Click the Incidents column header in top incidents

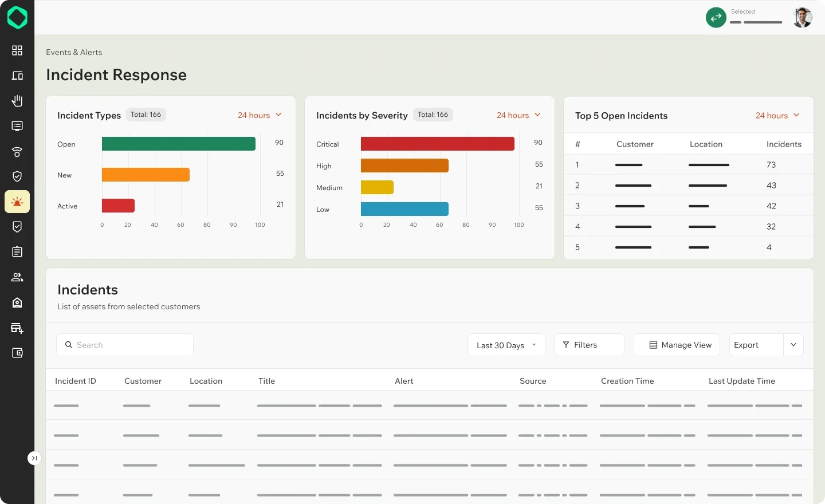coord(784,144)
